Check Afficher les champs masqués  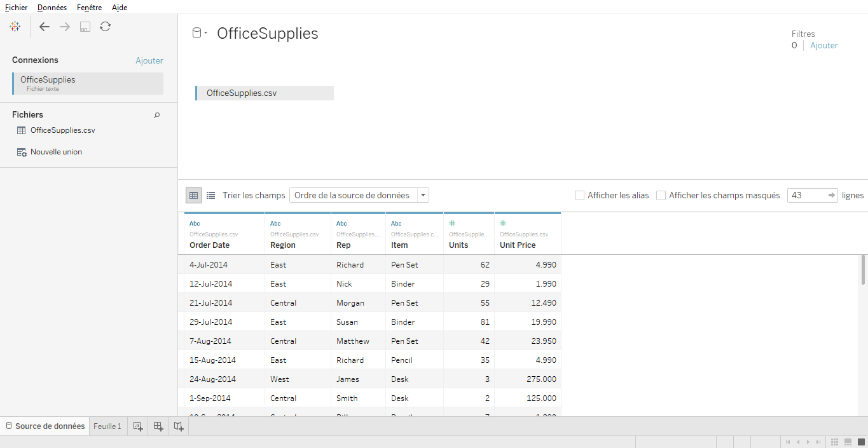coord(661,195)
